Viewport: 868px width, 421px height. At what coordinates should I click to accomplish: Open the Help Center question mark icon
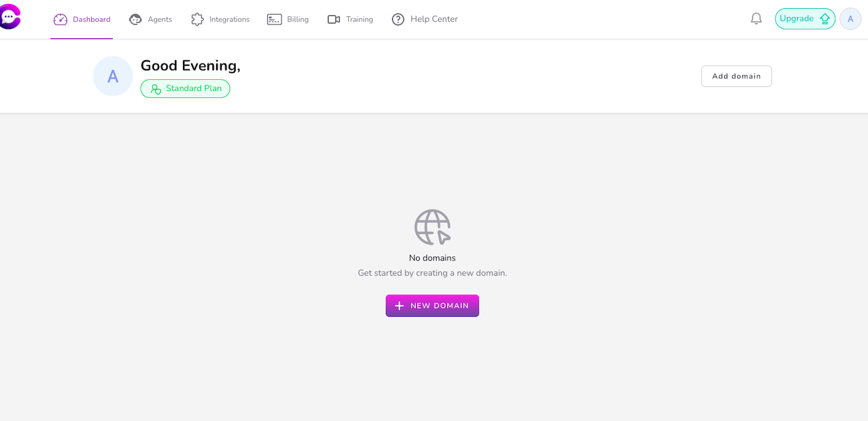(x=398, y=19)
